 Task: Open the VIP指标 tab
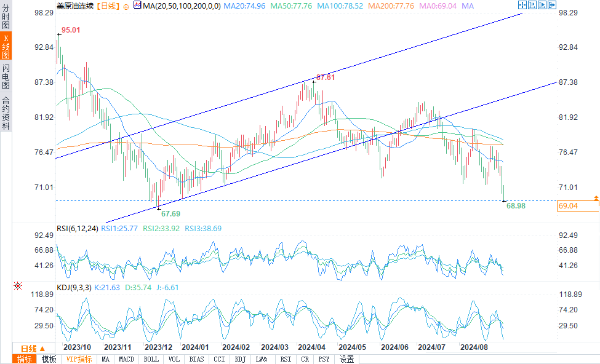click(79, 359)
